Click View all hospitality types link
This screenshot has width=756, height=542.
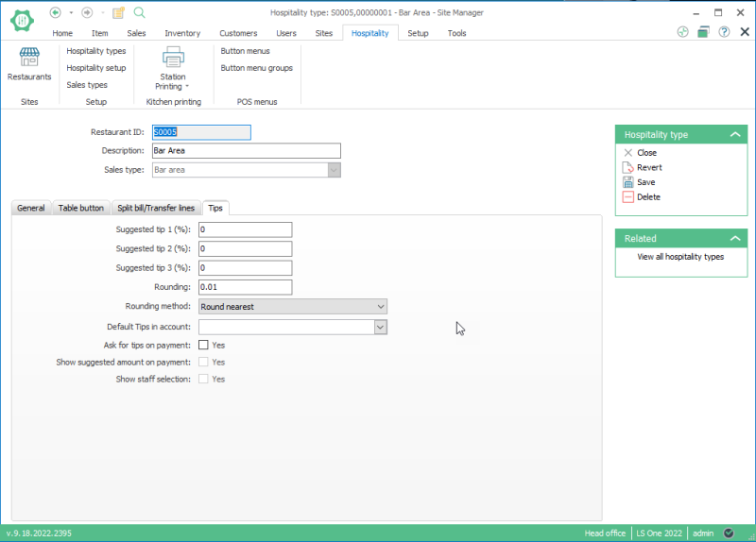tap(680, 257)
